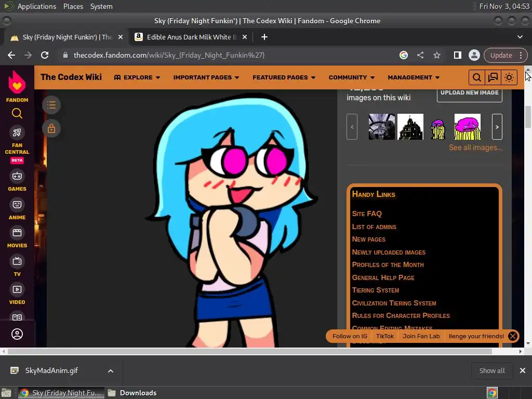The height and width of the screenshot is (399, 532).
Task: Click Show all downloads
Action: [491, 370]
